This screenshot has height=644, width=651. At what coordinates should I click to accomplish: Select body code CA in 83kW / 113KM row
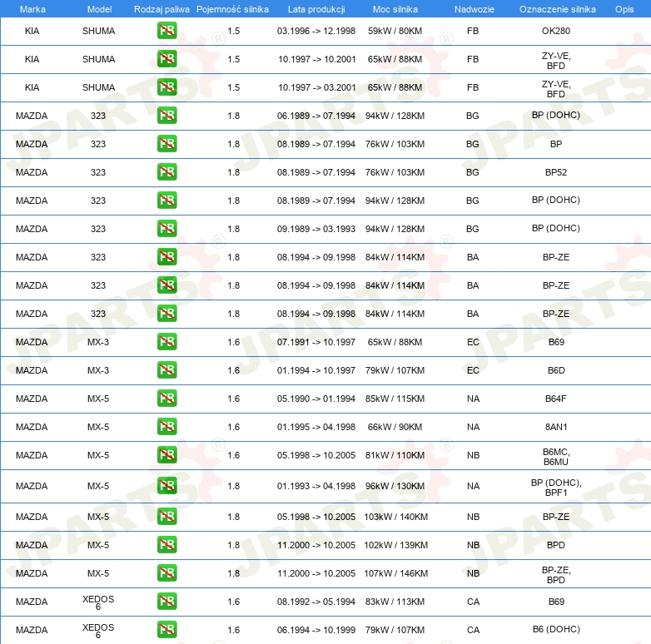point(473,602)
